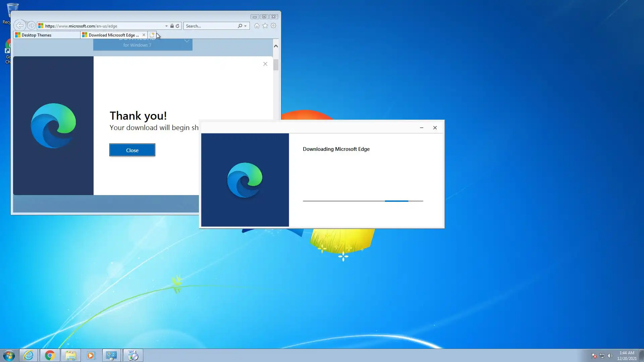Click the IE back arrow button

point(20,25)
